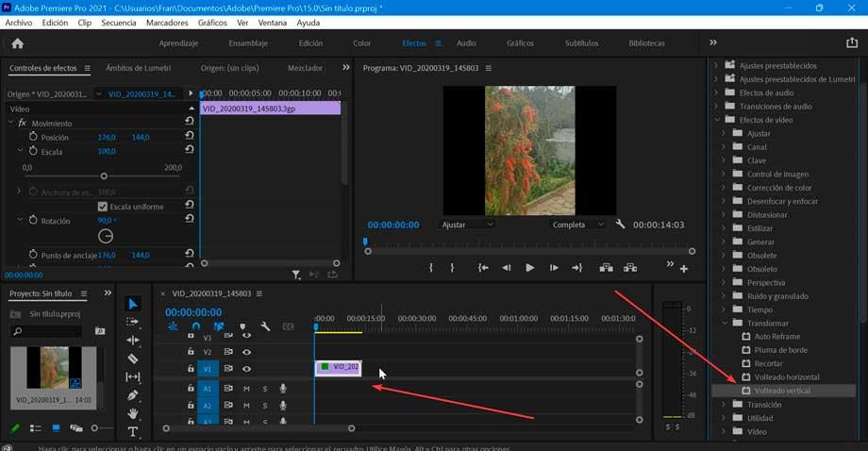The image size is (868, 451).
Task: Toggle Snap in timeline magnet icon
Action: tap(196, 326)
